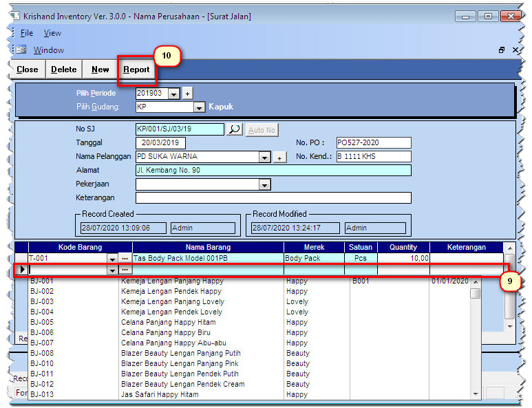The width and height of the screenshot is (532, 408).
Task: Click the Tas Body Pack Model 001PB cell
Action: [208, 259]
